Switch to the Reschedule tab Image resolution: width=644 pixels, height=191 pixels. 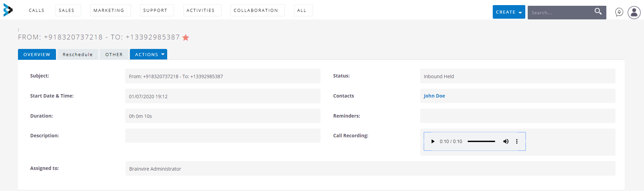[78, 54]
